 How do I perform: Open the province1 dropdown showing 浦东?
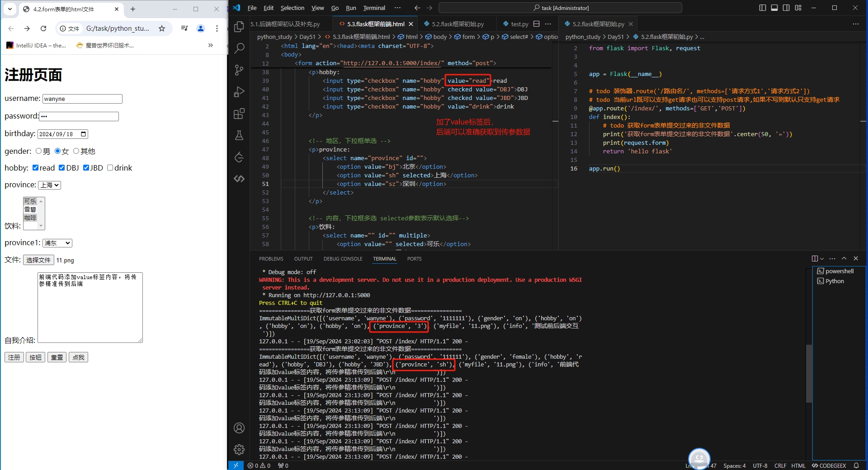tap(57, 243)
